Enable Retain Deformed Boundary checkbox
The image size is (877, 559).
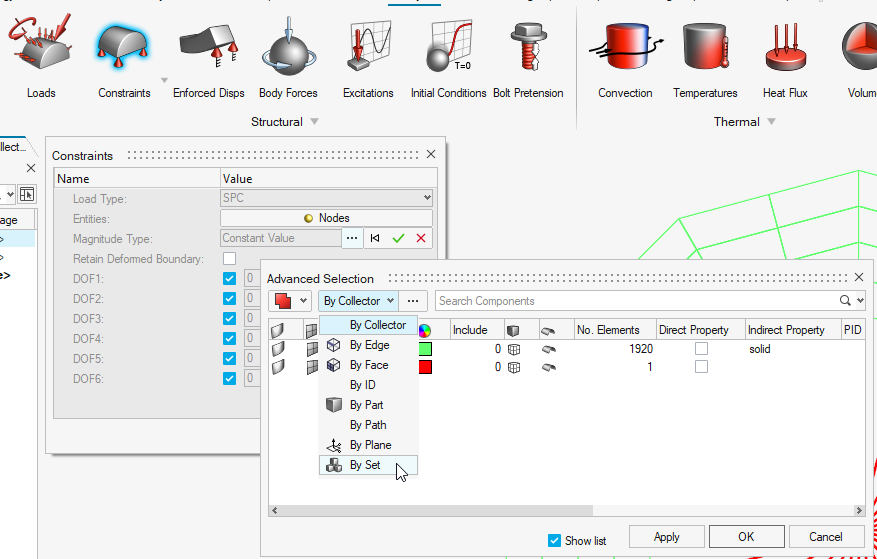click(x=230, y=259)
